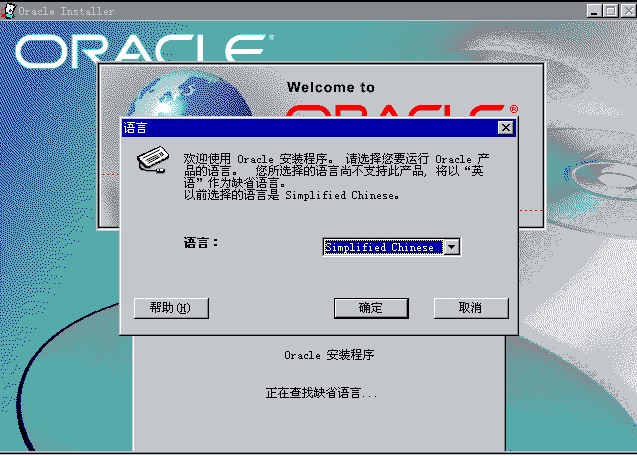Open help with the 帮助(H) button
Image resolution: width=637 pixels, height=456 pixels.
(x=171, y=308)
